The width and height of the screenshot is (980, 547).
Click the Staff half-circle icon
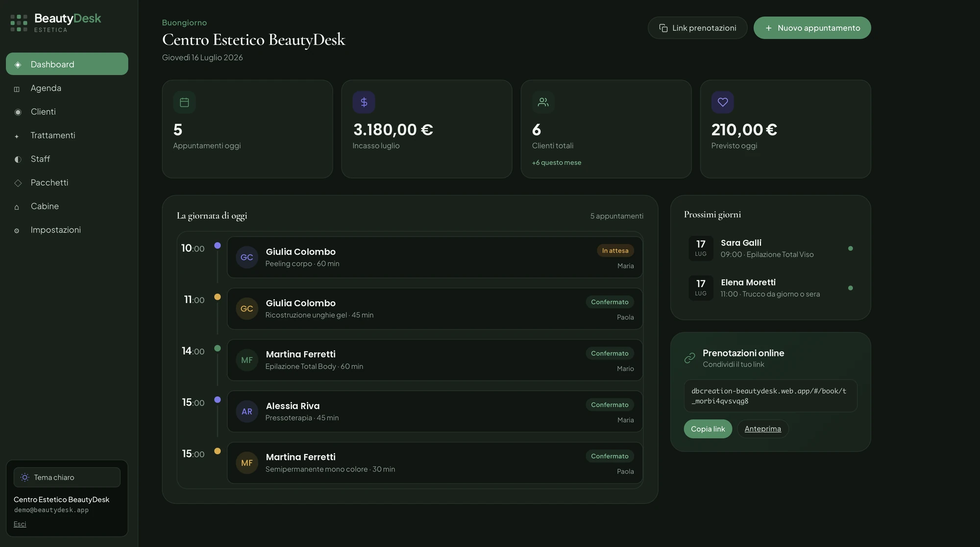[18, 159]
